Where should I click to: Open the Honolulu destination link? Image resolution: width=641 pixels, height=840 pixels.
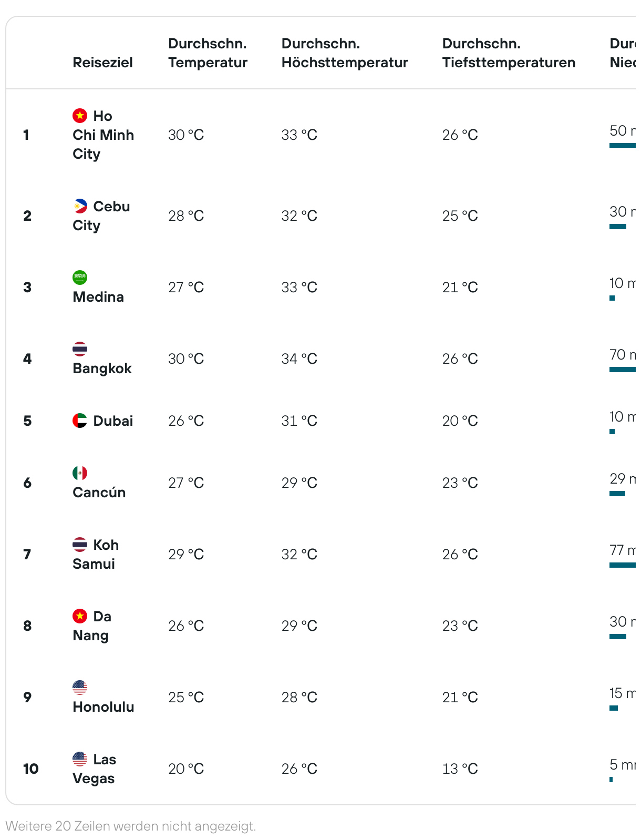104,706
